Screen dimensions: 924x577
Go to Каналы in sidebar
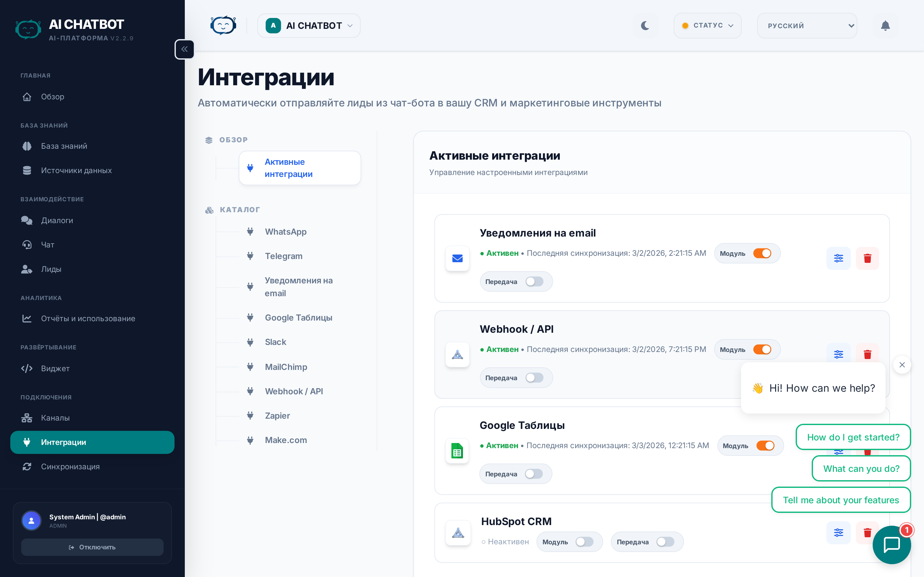pos(55,418)
